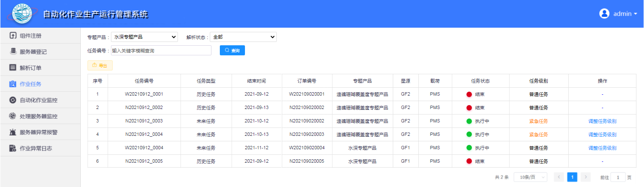The width and height of the screenshot is (644, 187).
Task: Click green status dot for W20210912_0004
Action: [469, 148]
